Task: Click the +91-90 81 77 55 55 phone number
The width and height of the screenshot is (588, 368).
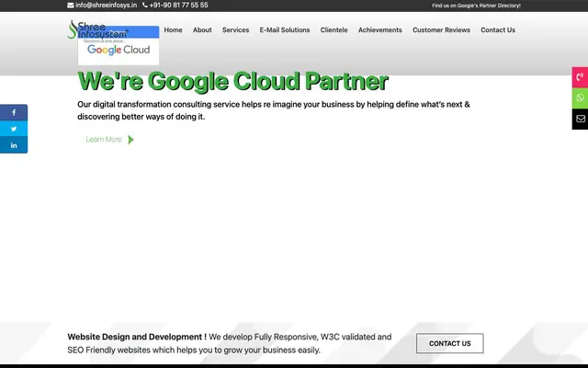Action: [178, 6]
